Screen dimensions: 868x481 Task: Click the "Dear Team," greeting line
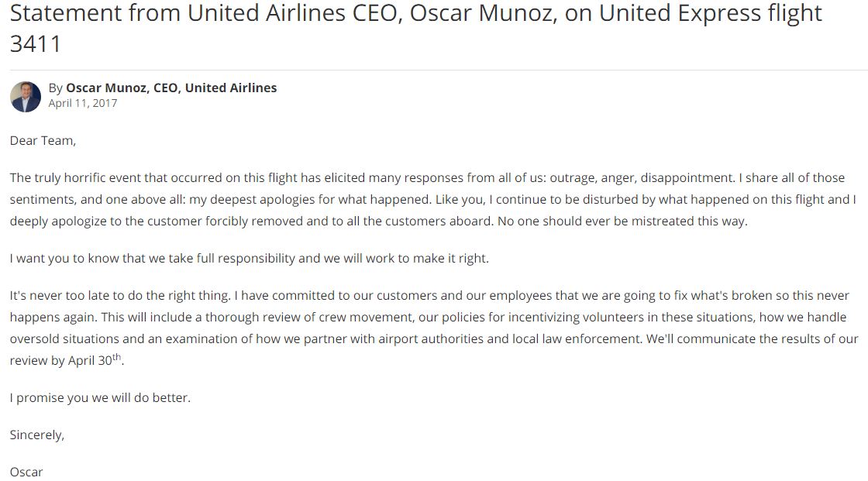pyautogui.click(x=43, y=141)
